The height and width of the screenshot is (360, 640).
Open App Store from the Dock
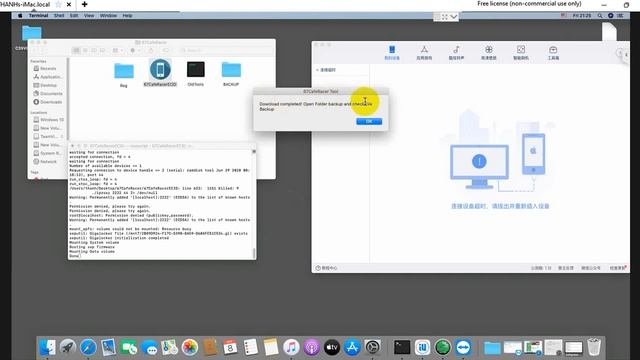[352, 347]
